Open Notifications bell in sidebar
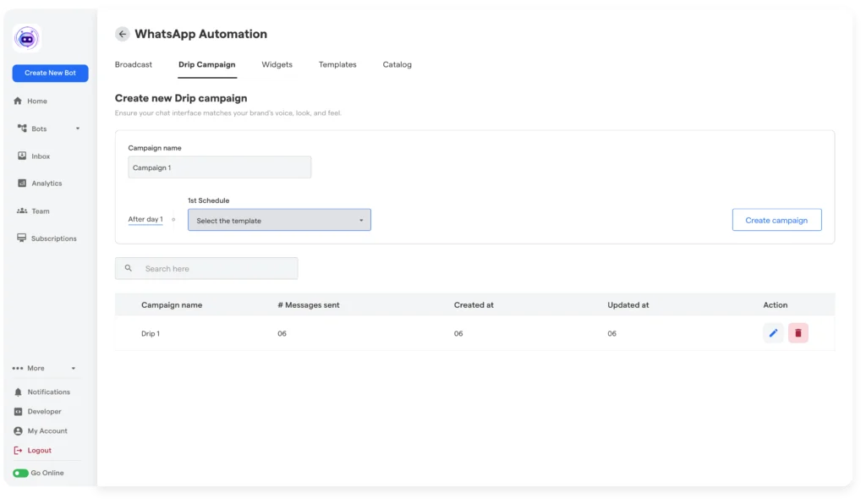Image resolution: width=866 pixels, height=504 pixels. tap(48, 392)
